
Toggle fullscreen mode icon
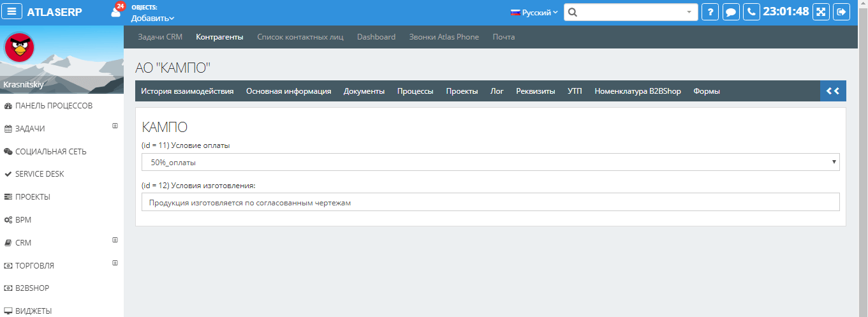point(821,12)
